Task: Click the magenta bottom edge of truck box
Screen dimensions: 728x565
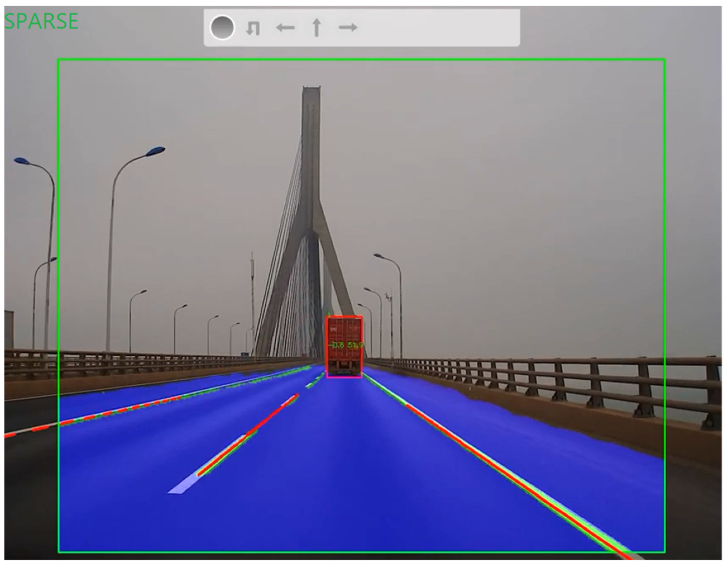Action: [x=344, y=377]
